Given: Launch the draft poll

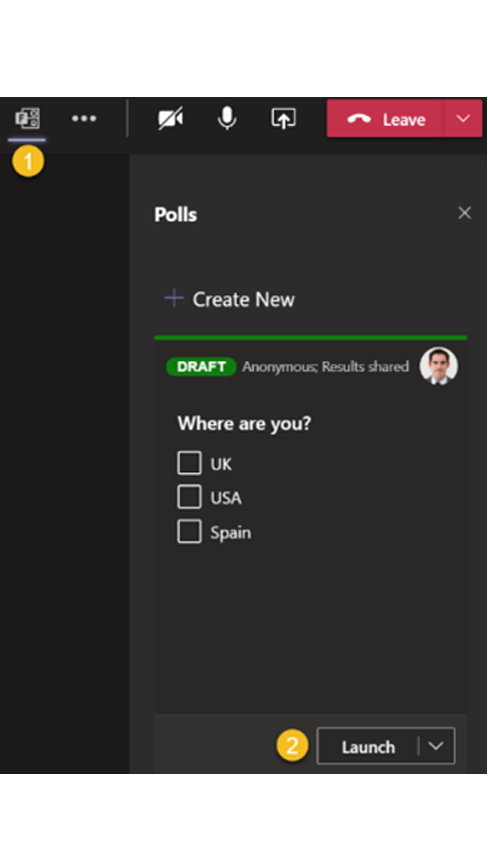Looking at the screenshot, I should point(368,747).
